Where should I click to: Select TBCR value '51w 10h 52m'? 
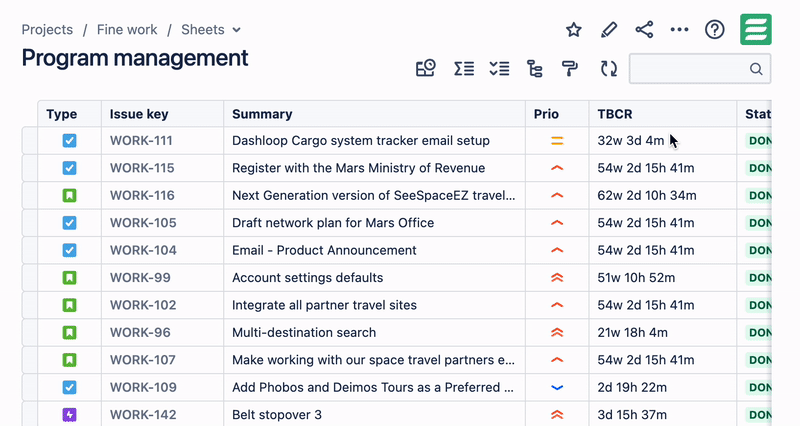[x=636, y=278]
